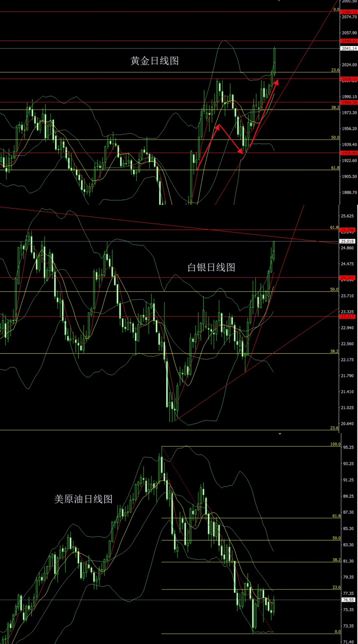
Task: Click the chart shift triangle atop the gold chart
Action: 279,1
